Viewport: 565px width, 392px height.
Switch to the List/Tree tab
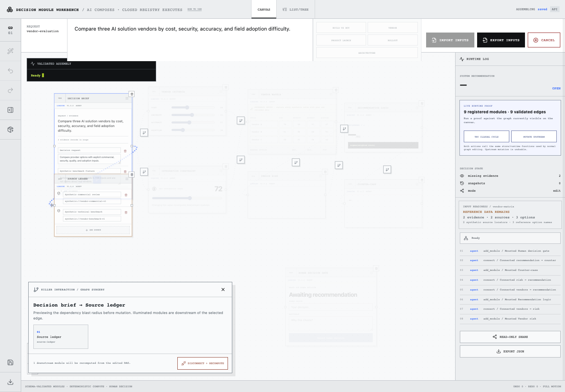coord(295,9)
